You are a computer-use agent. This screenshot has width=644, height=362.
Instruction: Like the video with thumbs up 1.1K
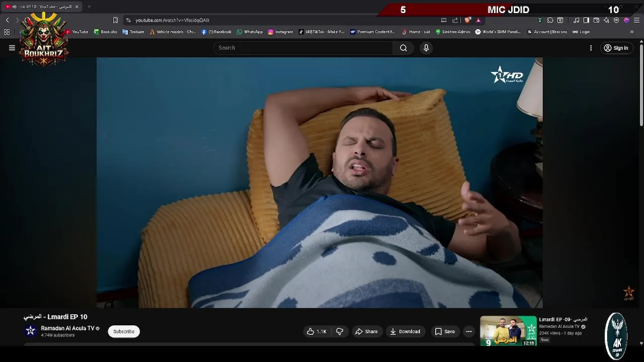(x=316, y=331)
